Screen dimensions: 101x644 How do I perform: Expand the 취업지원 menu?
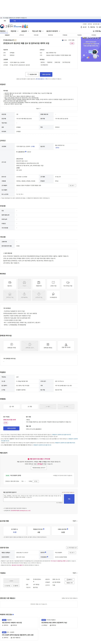(14, 31)
